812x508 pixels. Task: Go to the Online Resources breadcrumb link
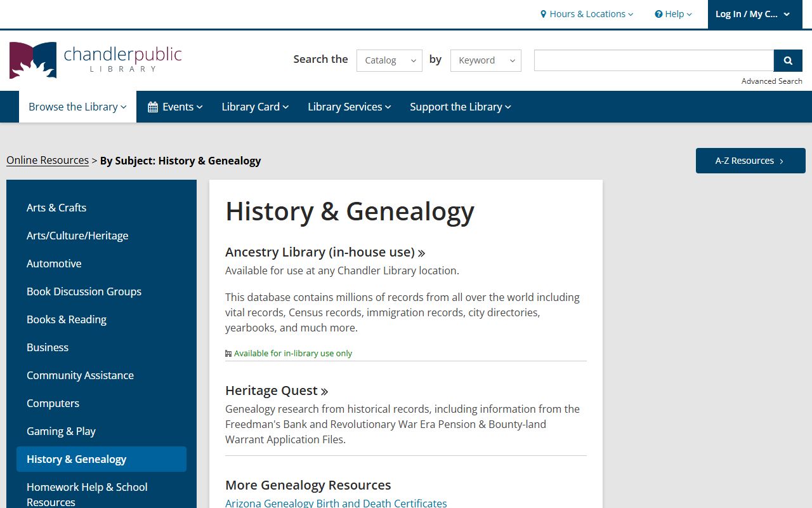pos(48,160)
